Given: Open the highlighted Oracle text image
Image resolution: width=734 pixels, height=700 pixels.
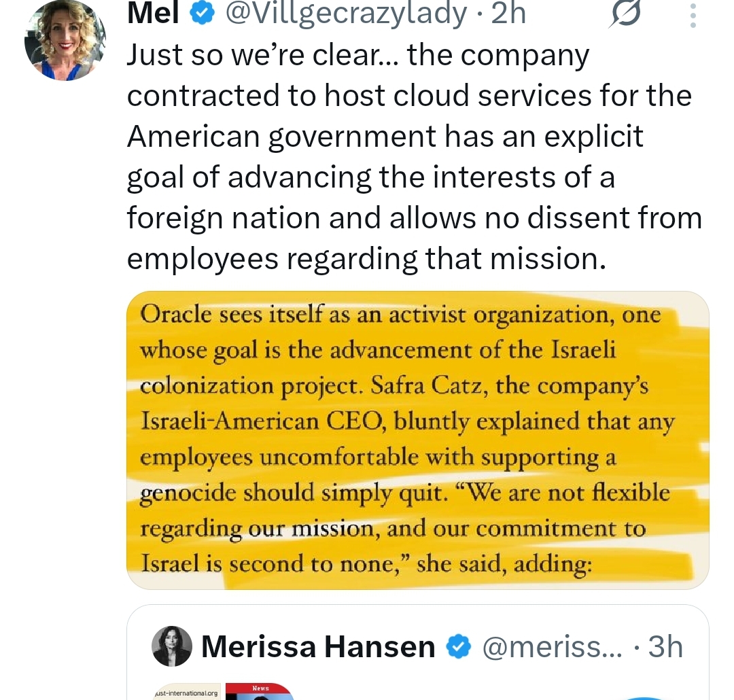Looking at the screenshot, I should coord(417,440).
